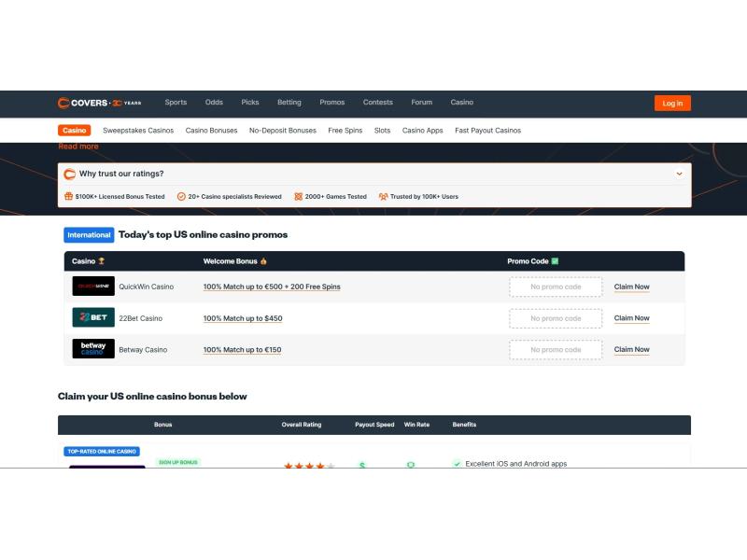Screen dimensions: 747x560
Task: Select the Sweepstakes Casinos tab
Action: [x=138, y=131]
